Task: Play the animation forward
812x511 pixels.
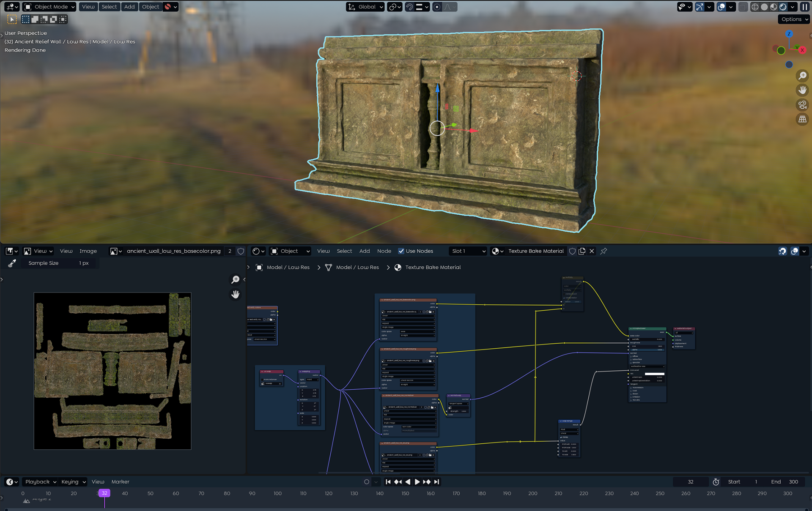Action: (x=417, y=482)
